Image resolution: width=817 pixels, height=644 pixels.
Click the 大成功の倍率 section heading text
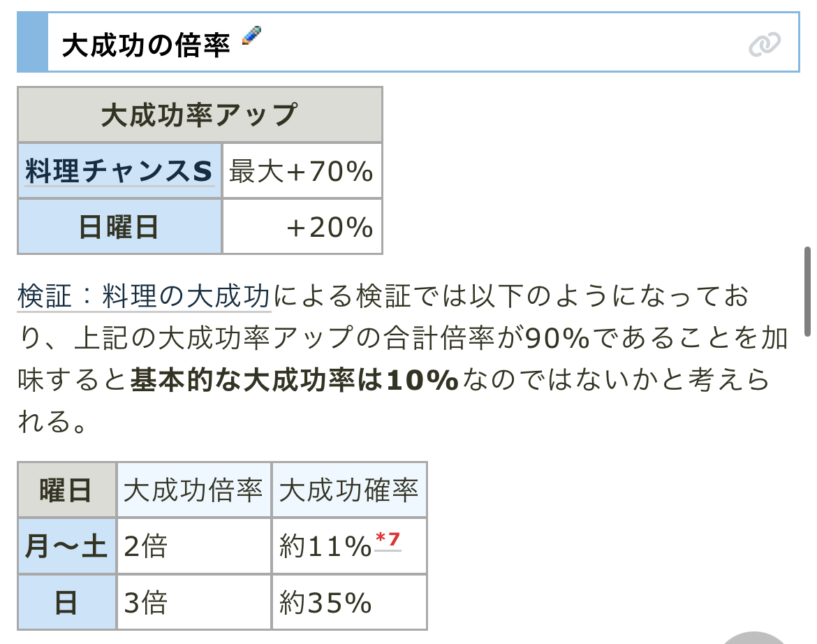(146, 45)
